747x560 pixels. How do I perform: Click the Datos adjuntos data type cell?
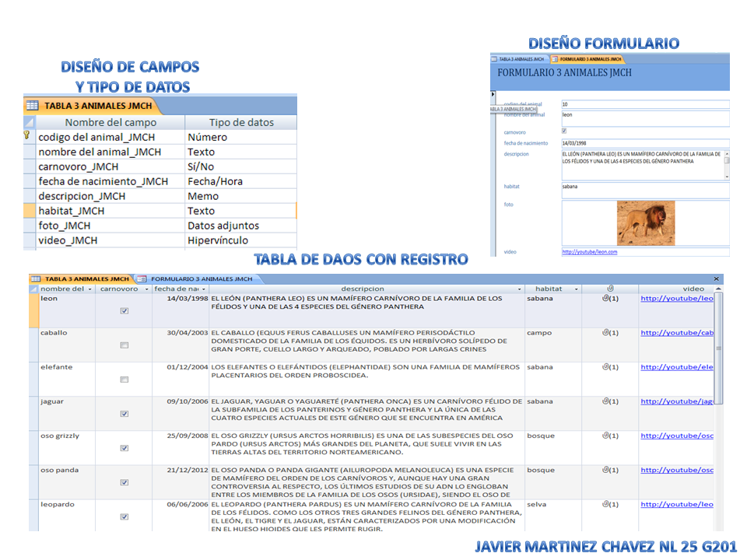[240, 226]
